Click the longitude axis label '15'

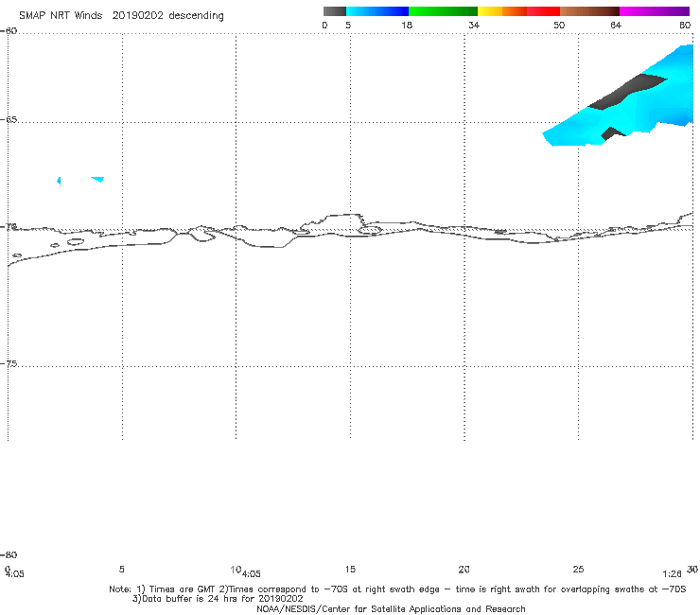point(350,569)
